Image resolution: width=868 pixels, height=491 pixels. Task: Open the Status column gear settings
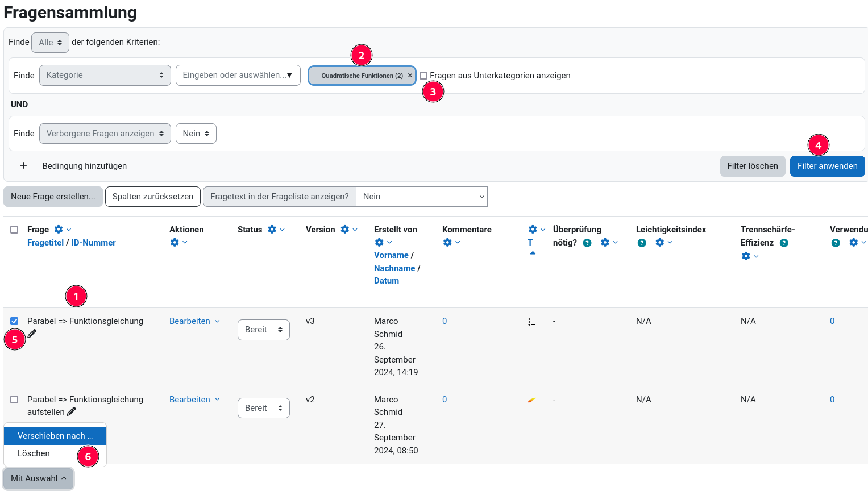tap(272, 230)
